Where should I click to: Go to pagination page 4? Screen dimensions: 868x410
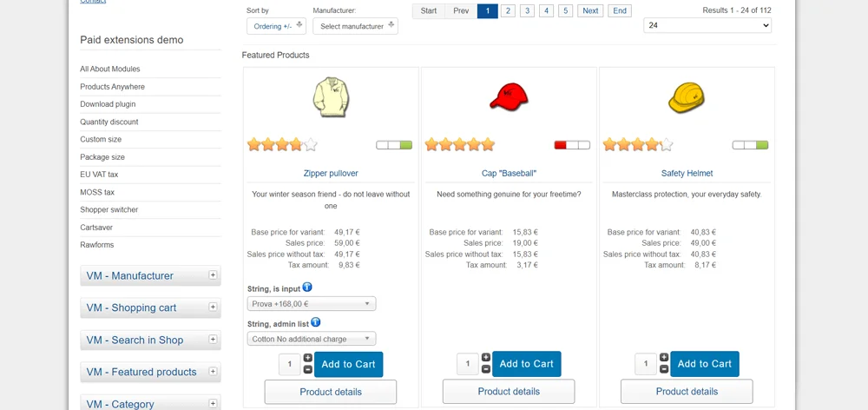click(546, 10)
